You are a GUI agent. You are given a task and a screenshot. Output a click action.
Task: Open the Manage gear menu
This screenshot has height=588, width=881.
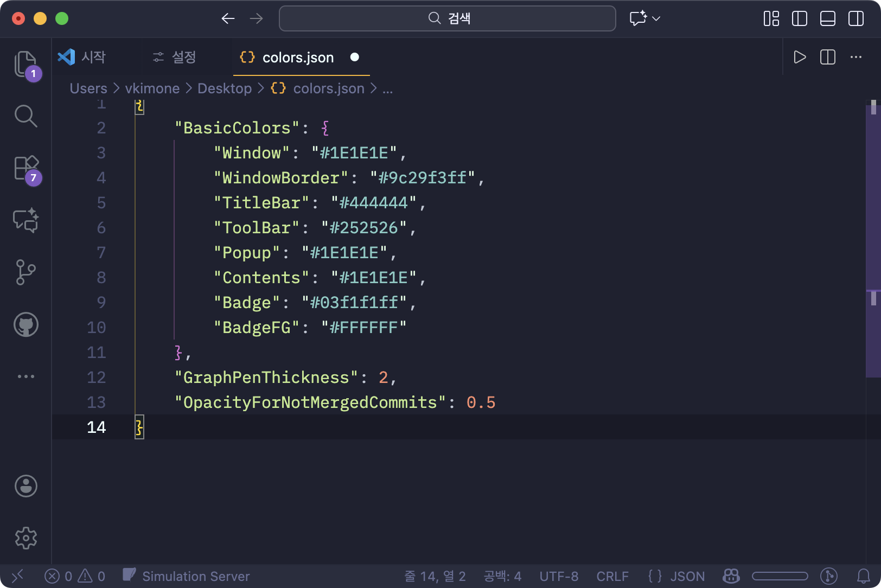25,538
